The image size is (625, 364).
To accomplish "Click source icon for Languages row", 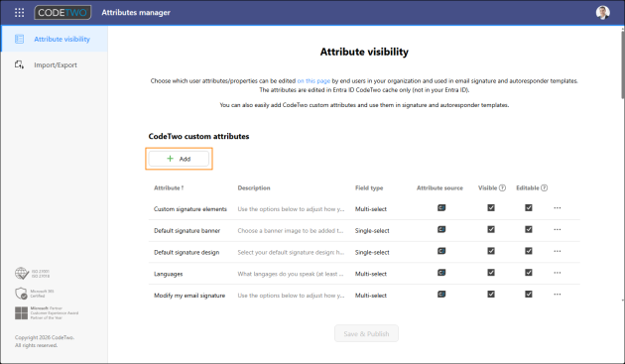I will coord(441,273).
